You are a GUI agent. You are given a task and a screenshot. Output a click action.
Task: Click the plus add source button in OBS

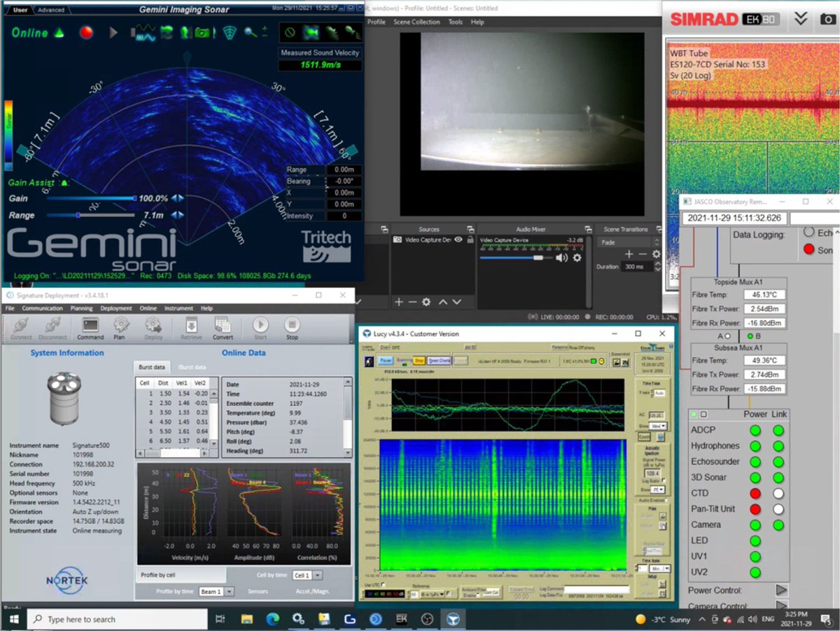(x=399, y=302)
